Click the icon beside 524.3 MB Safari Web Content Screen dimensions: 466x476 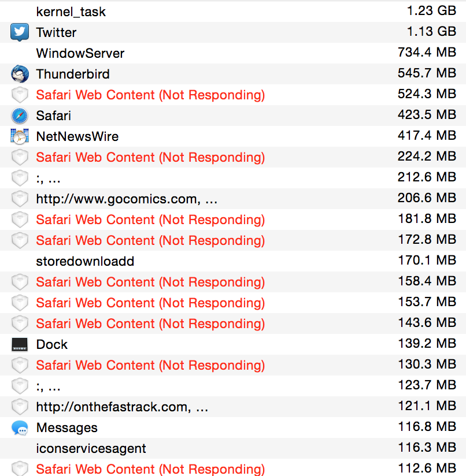point(20,95)
